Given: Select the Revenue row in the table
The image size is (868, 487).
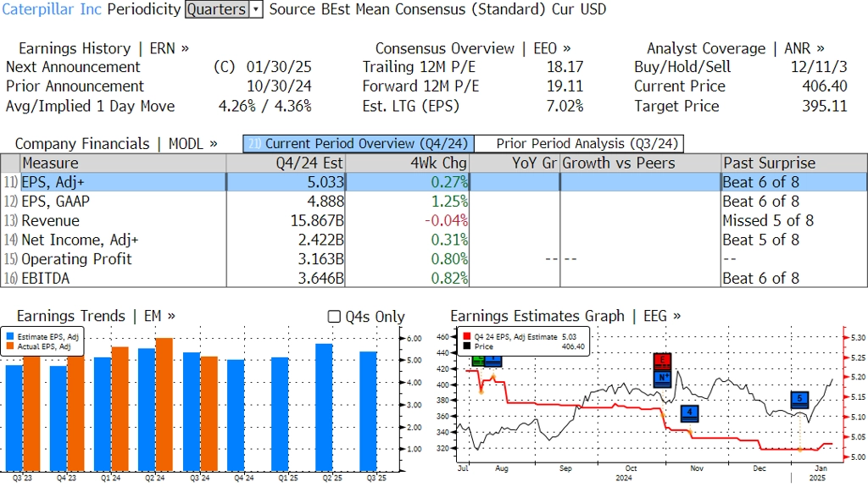Looking at the screenshot, I should point(51,221).
